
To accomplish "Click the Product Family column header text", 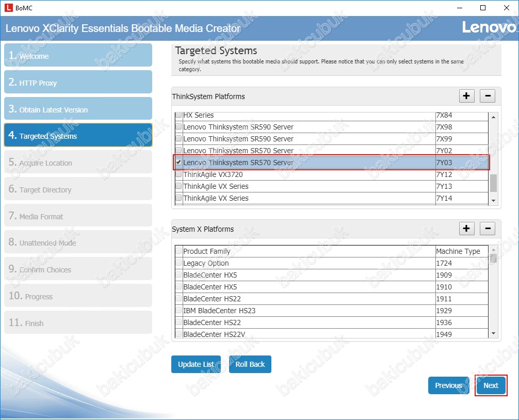I will pyautogui.click(x=206, y=251).
